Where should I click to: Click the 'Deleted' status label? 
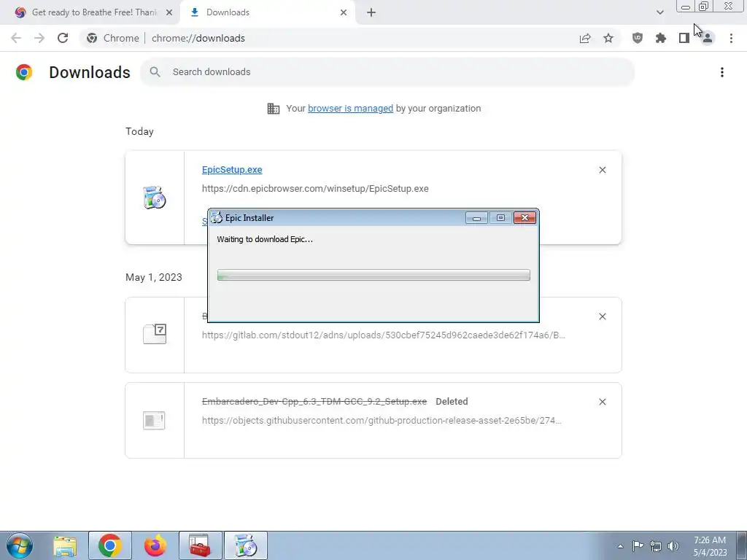tap(452, 402)
